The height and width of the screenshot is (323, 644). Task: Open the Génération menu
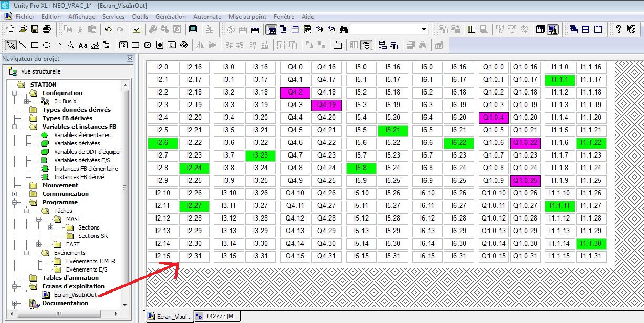click(x=170, y=17)
